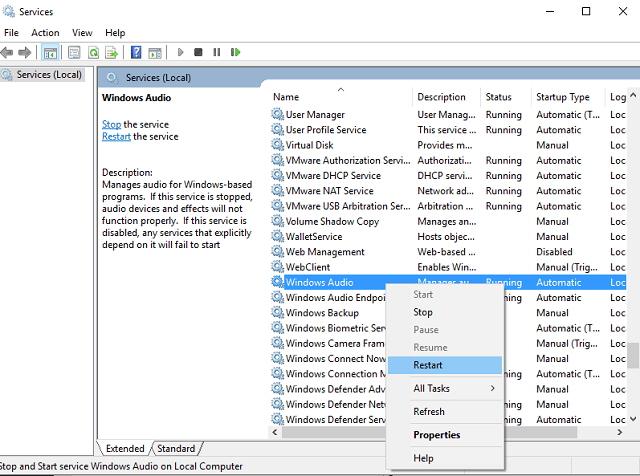
Task: Select Services (Local) in left tree
Action: pos(48,75)
